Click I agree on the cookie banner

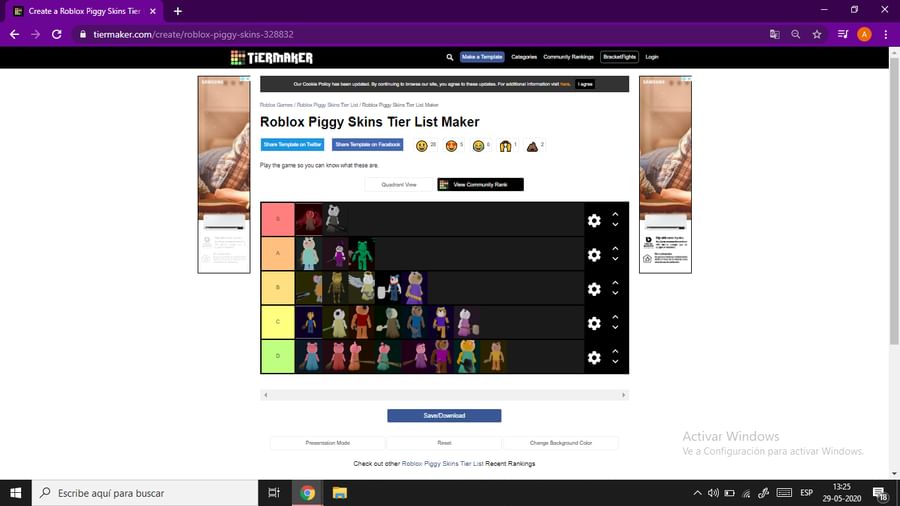[585, 84]
